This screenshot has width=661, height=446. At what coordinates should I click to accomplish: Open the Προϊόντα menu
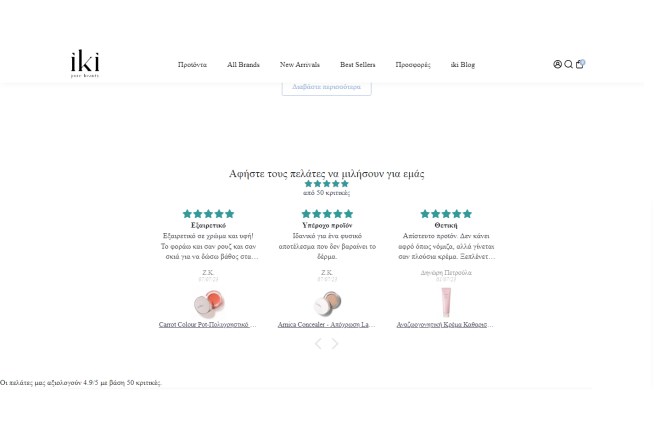point(192,64)
